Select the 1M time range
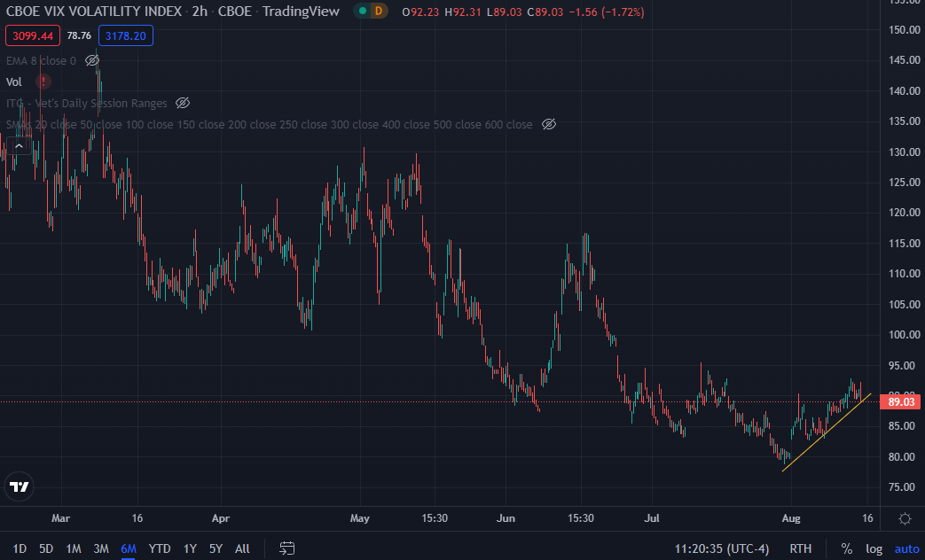Viewport: 925px width, 560px height. click(73, 548)
